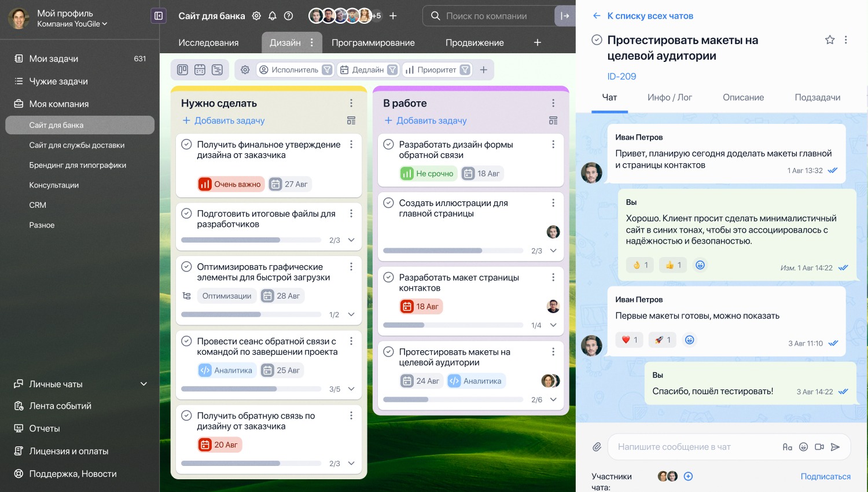Click progress bar of 'Получить обратную связь' card

[251, 463]
